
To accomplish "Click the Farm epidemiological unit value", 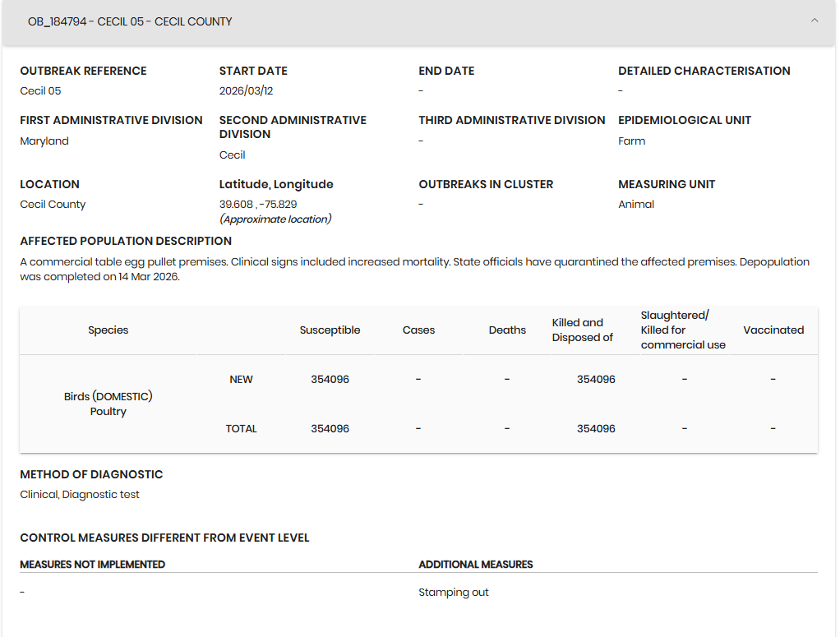I will click(631, 141).
